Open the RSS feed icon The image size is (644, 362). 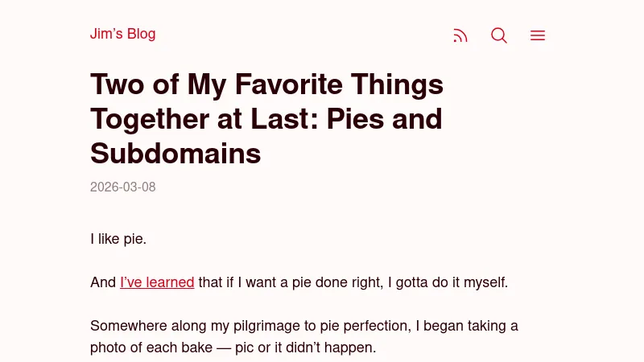click(460, 35)
